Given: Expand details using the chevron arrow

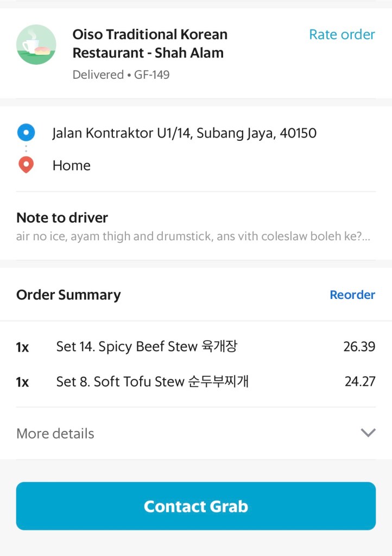Looking at the screenshot, I should click(x=368, y=433).
